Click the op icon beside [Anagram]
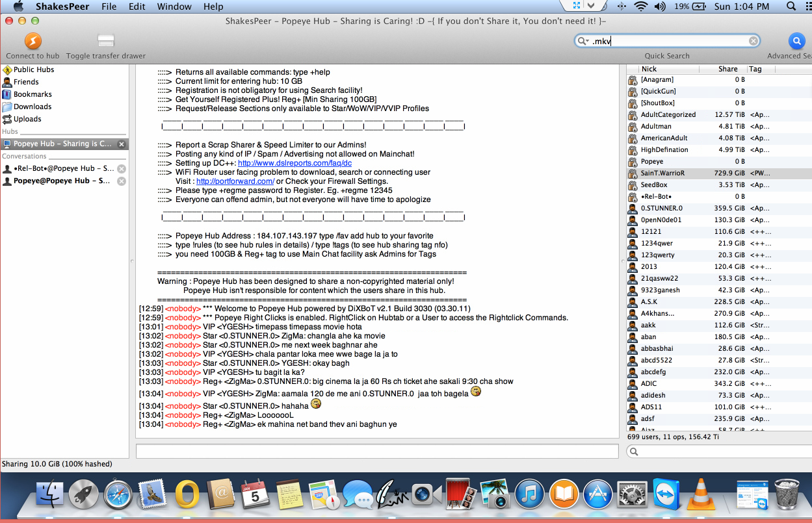The image size is (812, 523). 632,80
